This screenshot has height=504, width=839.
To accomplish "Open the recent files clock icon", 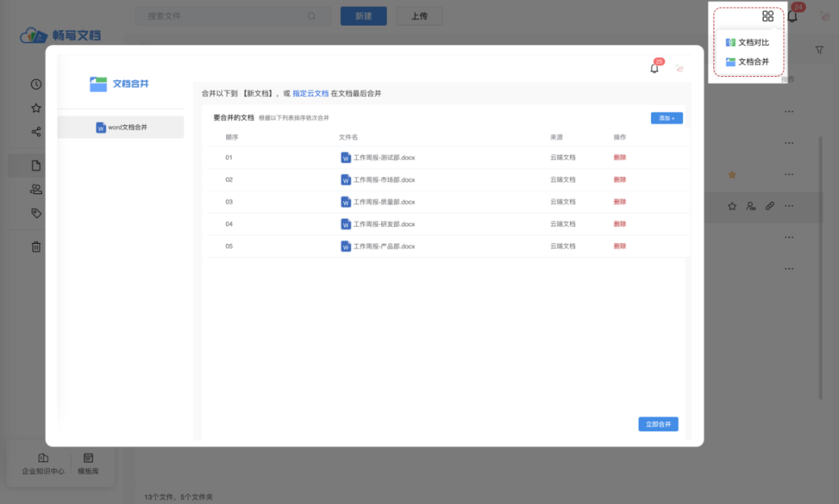I will coord(36,84).
